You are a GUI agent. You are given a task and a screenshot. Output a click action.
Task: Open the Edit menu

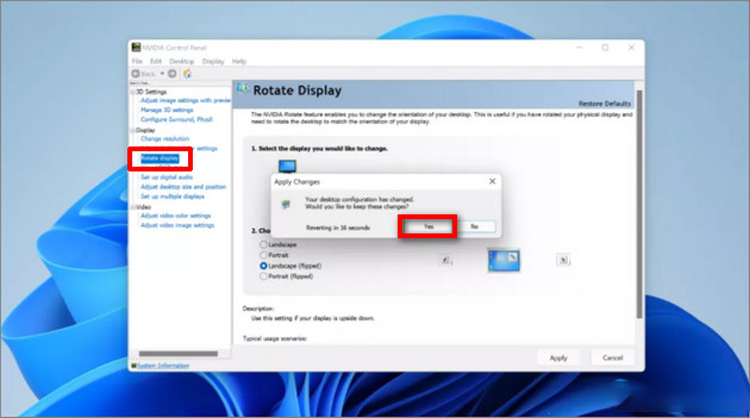click(156, 61)
